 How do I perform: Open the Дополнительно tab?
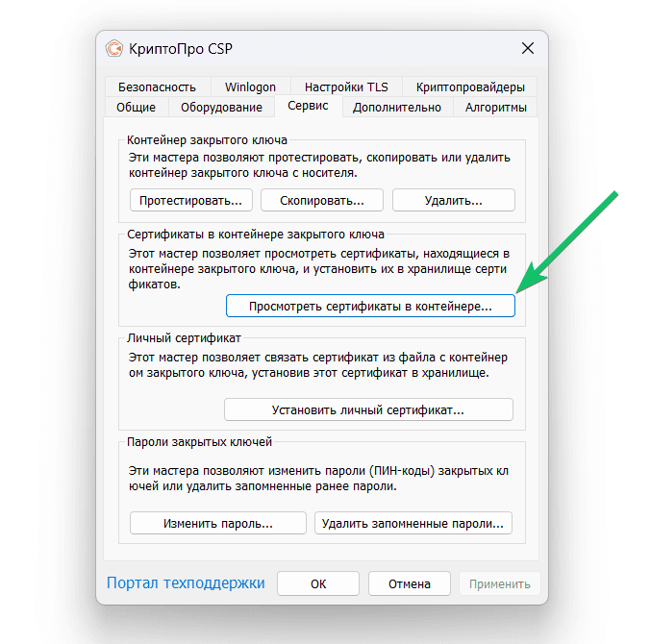tap(397, 108)
